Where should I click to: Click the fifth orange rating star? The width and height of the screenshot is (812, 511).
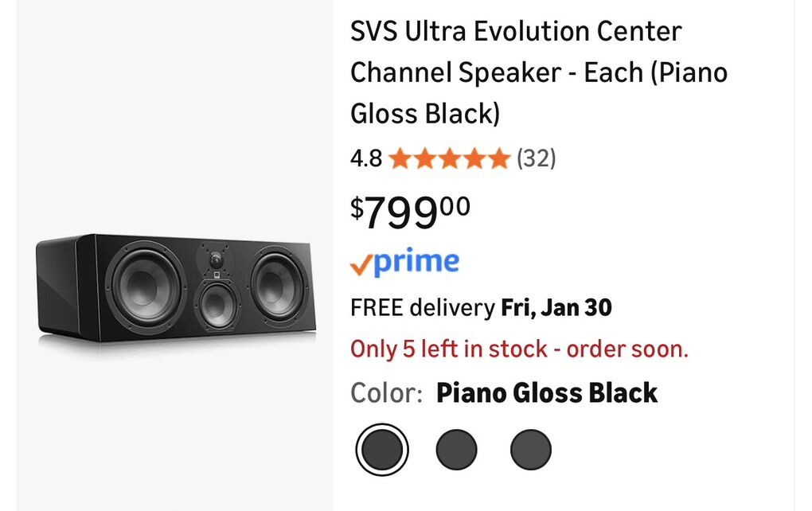tap(498, 158)
